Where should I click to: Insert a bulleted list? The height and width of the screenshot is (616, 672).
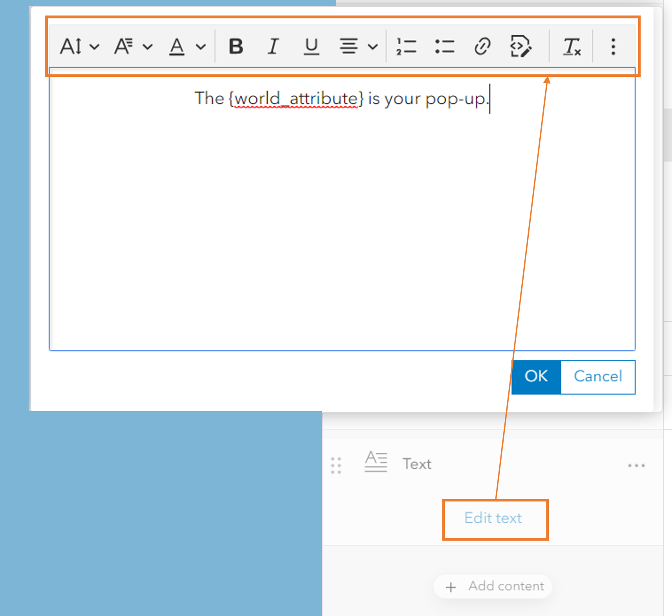coord(444,46)
